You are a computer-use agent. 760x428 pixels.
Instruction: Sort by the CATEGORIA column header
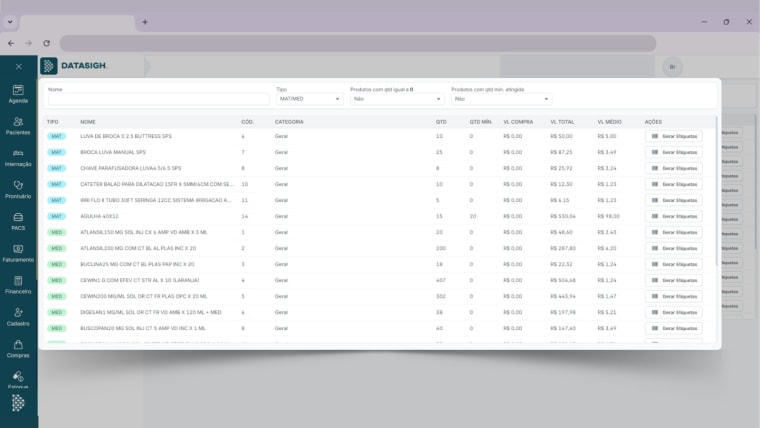[289, 122]
